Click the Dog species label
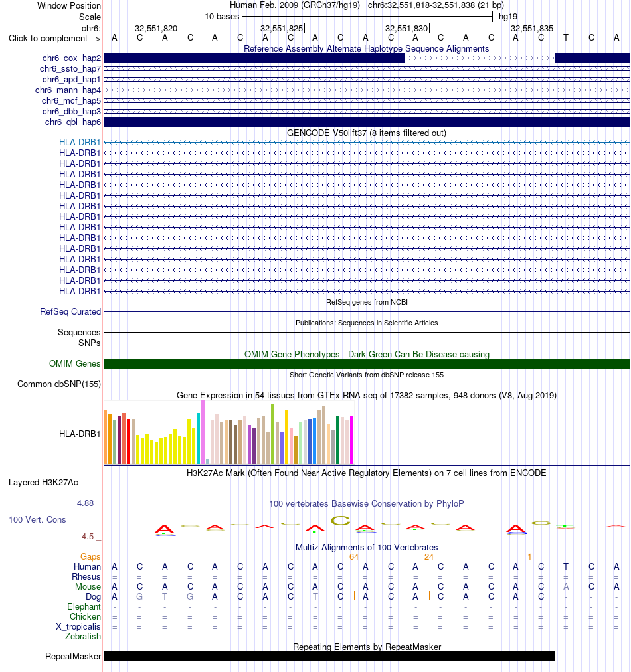This screenshot has width=631, height=672. coord(93,597)
